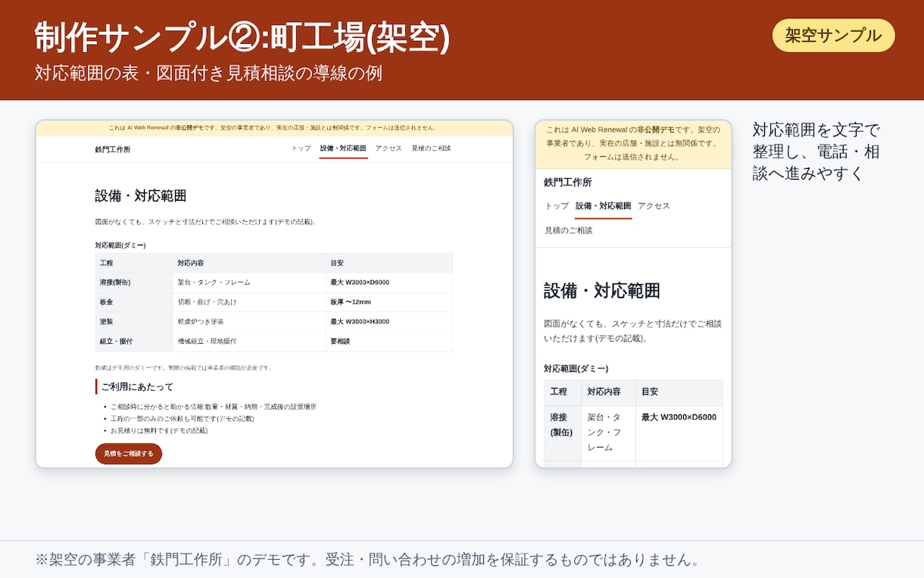Open トップ in the desktop preview navigation
This screenshot has width=924, height=578.
[x=301, y=148]
